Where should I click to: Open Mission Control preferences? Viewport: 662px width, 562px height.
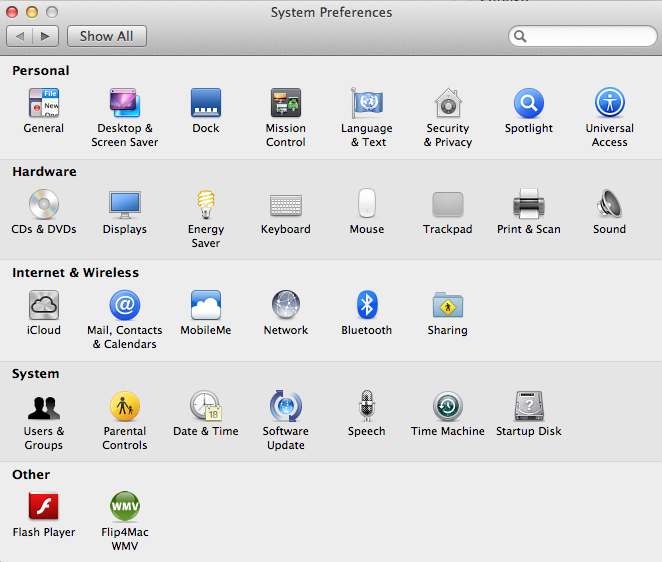click(286, 104)
